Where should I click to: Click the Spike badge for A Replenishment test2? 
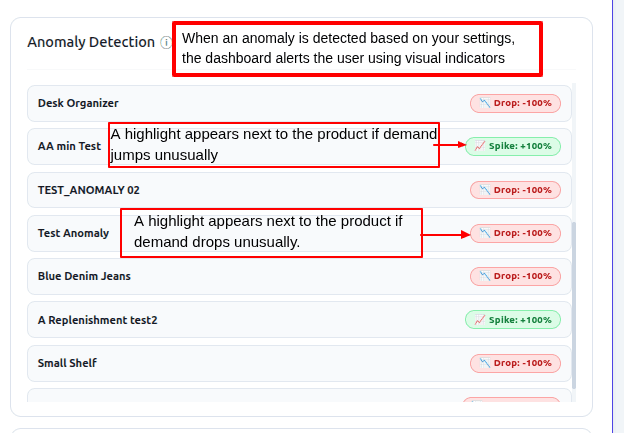(x=513, y=320)
